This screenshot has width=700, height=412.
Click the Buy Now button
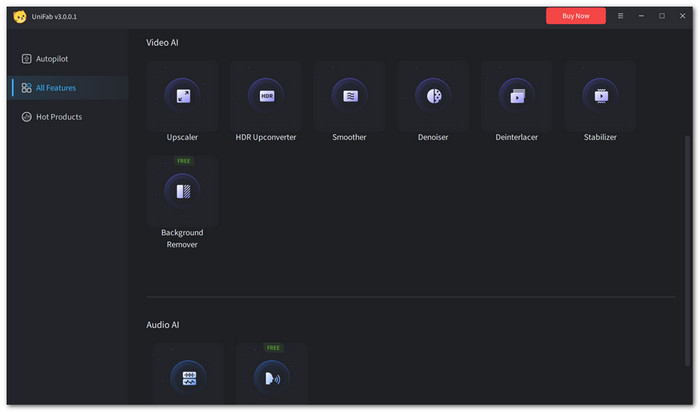click(x=575, y=16)
